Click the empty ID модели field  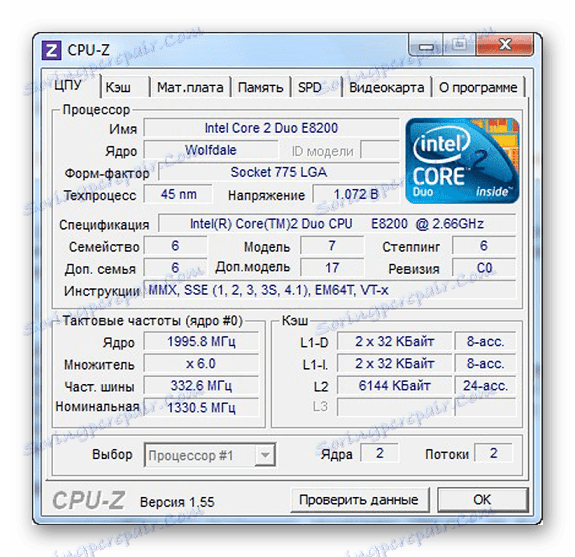(380, 150)
